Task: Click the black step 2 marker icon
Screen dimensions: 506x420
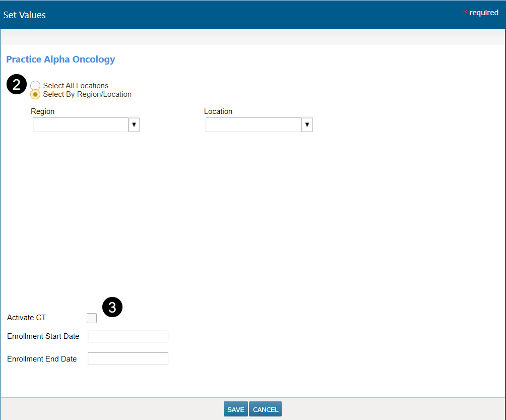Action: point(16,85)
